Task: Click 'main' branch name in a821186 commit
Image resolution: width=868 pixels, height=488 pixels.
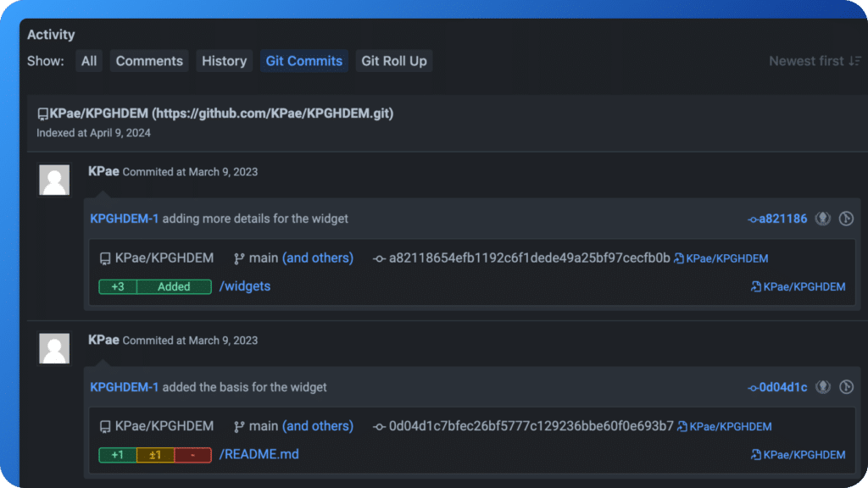Action: click(264, 258)
